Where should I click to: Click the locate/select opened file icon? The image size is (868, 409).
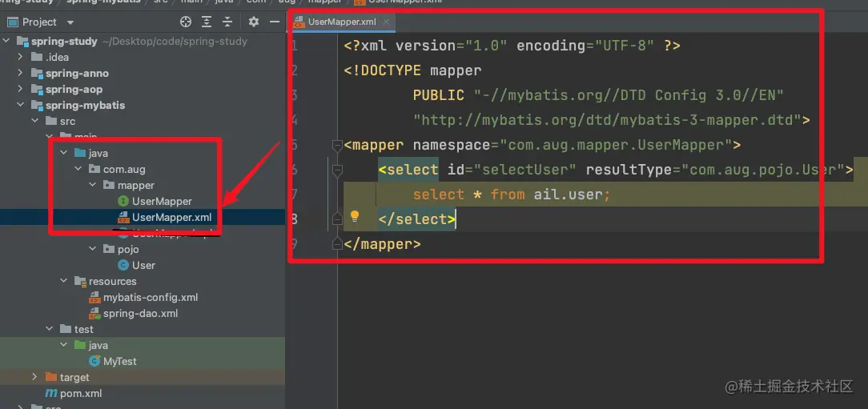pos(186,22)
